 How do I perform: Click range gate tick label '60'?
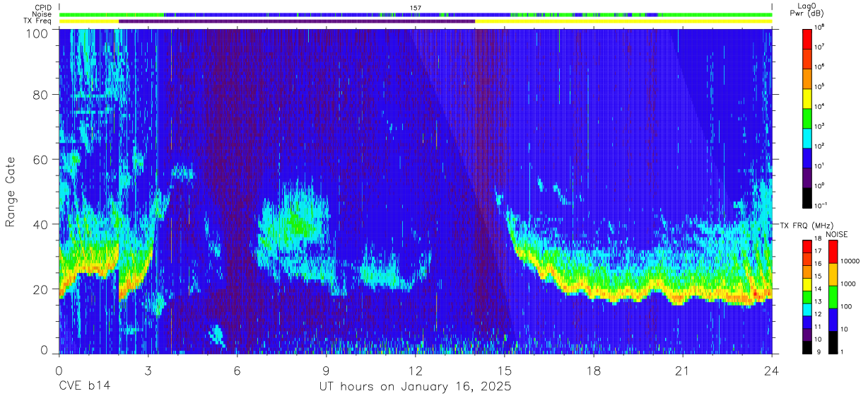click(41, 160)
